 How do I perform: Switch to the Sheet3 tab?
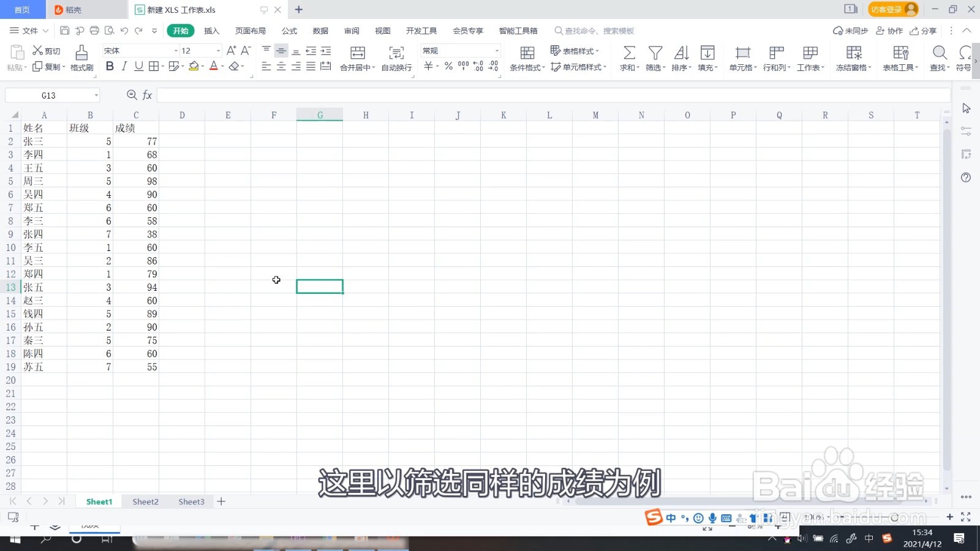pos(191,501)
